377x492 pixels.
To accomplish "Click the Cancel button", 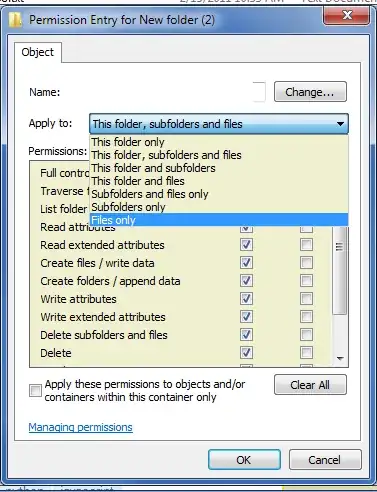I will coord(325,460).
